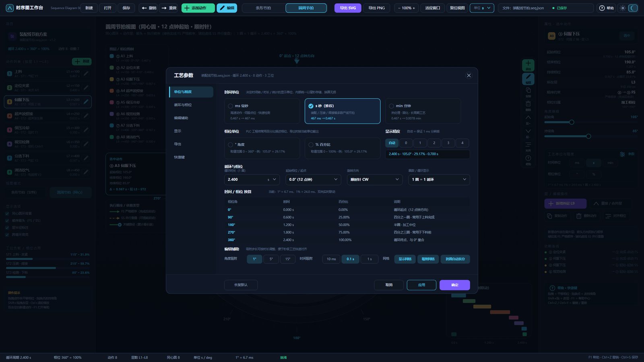644x362 pixels.
Task: Open the 导出 settings tab
Action: (191, 144)
